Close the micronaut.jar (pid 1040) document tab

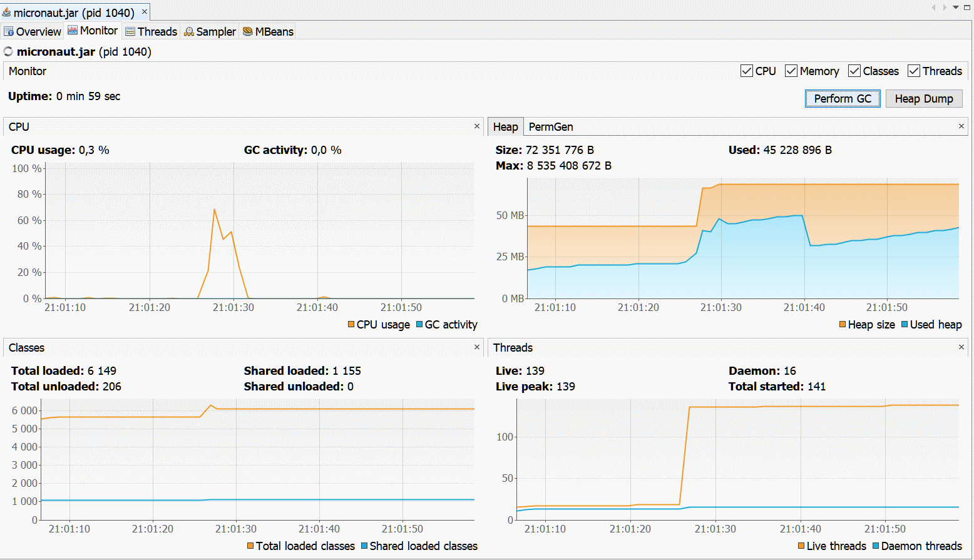click(145, 11)
